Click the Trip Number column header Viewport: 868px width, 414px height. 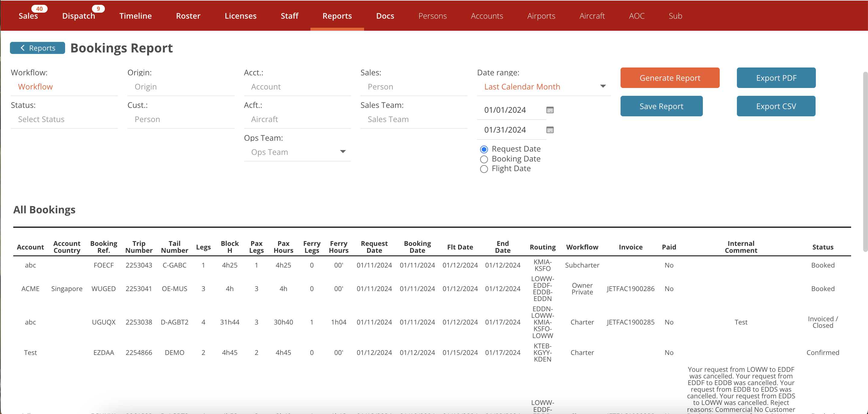coord(139,247)
